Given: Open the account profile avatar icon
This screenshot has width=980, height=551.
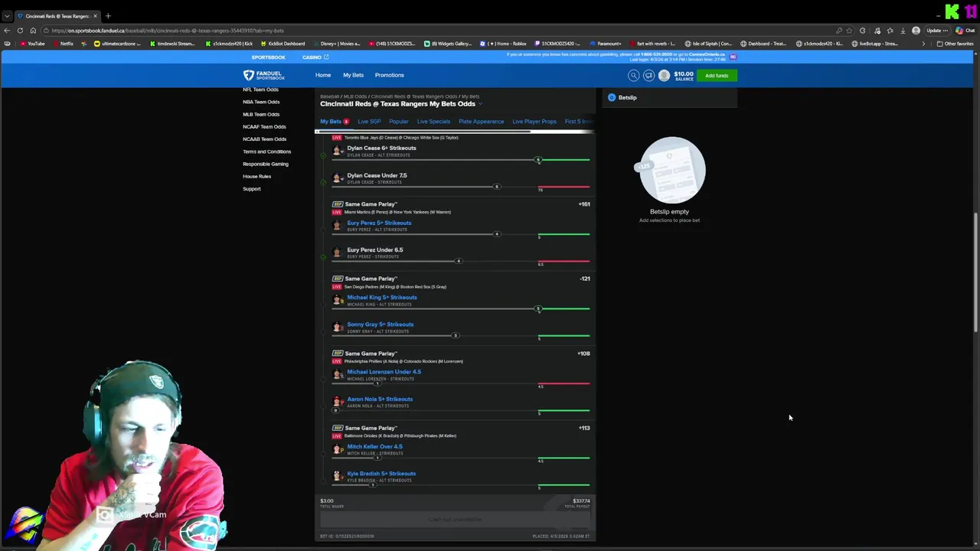Looking at the screenshot, I should pyautogui.click(x=664, y=75).
